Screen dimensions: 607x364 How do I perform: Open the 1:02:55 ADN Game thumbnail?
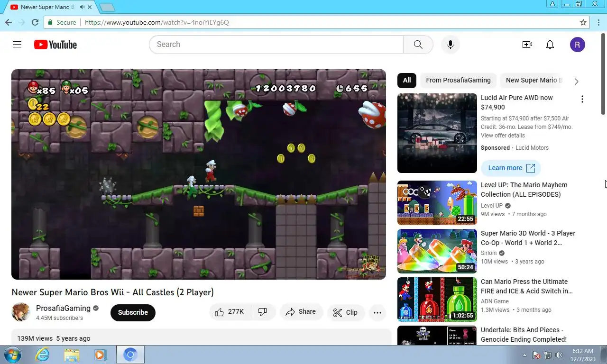437,300
